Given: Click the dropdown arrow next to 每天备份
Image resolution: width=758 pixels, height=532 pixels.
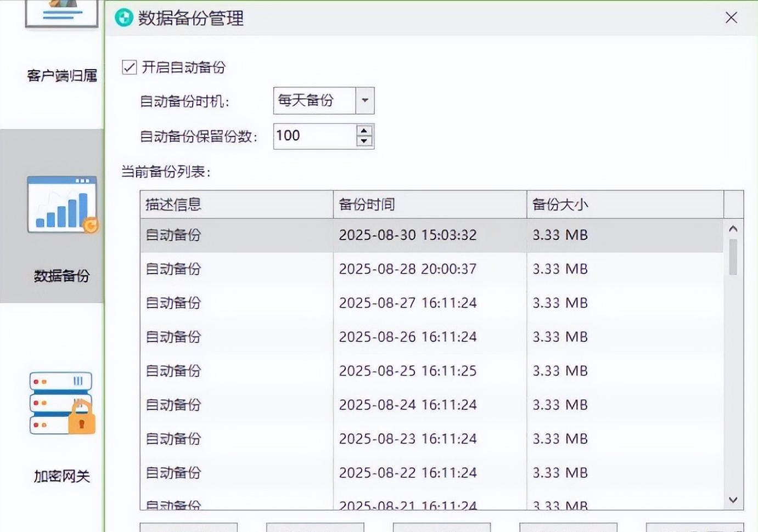Looking at the screenshot, I should click(x=364, y=100).
